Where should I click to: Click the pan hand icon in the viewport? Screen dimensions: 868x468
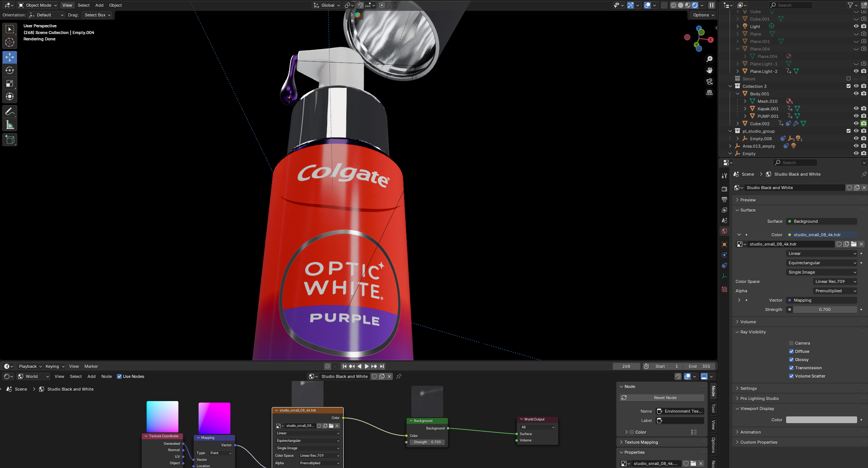pyautogui.click(x=709, y=70)
